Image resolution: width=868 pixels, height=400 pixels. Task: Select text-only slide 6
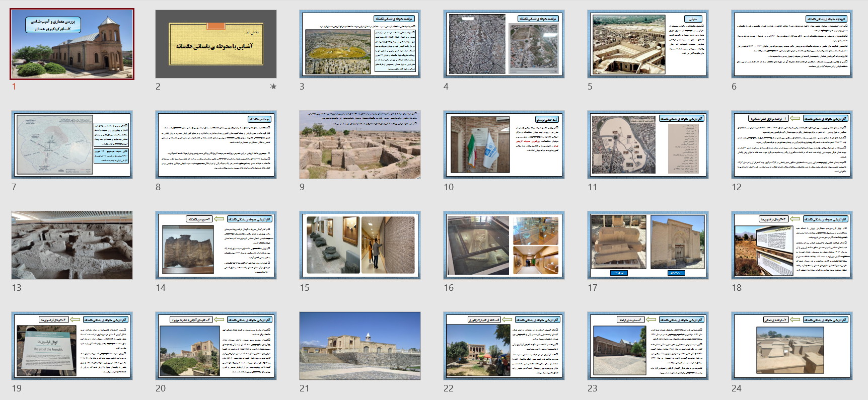[792, 44]
